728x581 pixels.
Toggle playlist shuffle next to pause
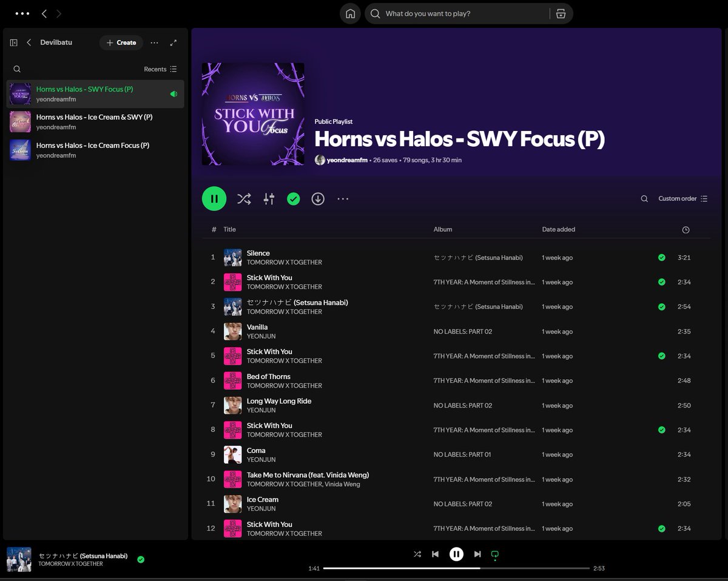[244, 198]
